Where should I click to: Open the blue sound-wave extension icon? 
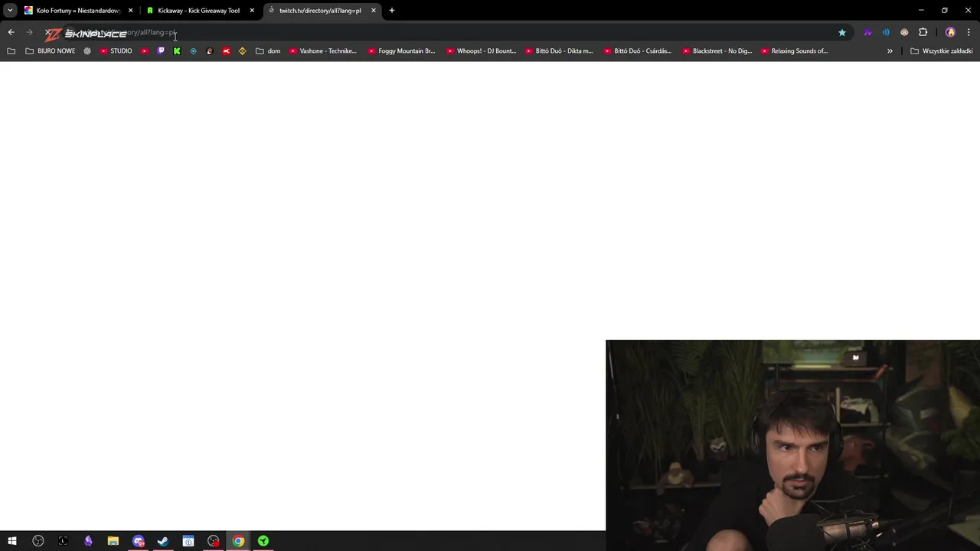[886, 32]
